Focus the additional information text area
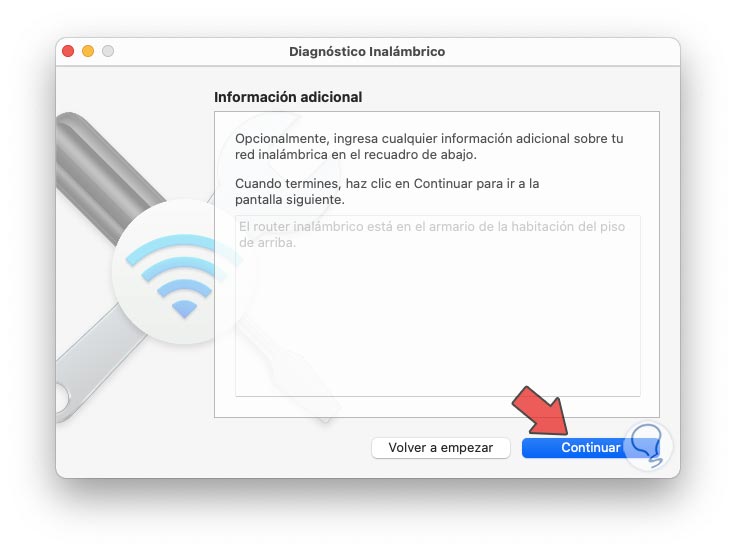 pos(437,306)
